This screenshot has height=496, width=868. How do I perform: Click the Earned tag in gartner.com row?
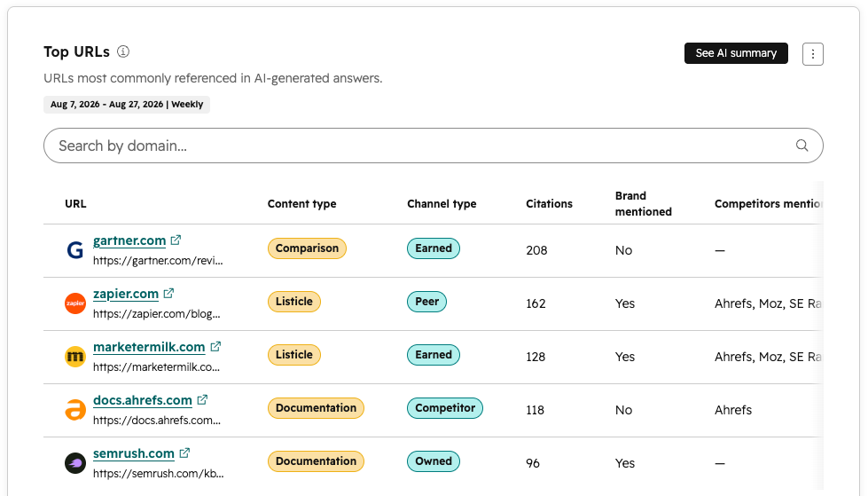tap(434, 248)
